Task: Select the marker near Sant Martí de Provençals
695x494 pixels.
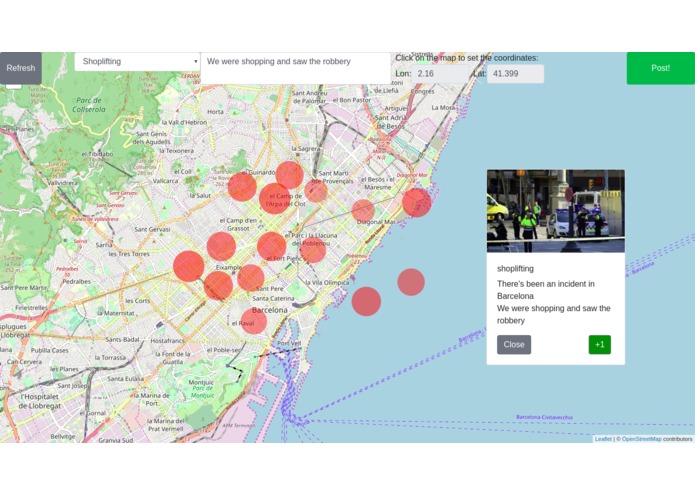Action: (x=316, y=191)
